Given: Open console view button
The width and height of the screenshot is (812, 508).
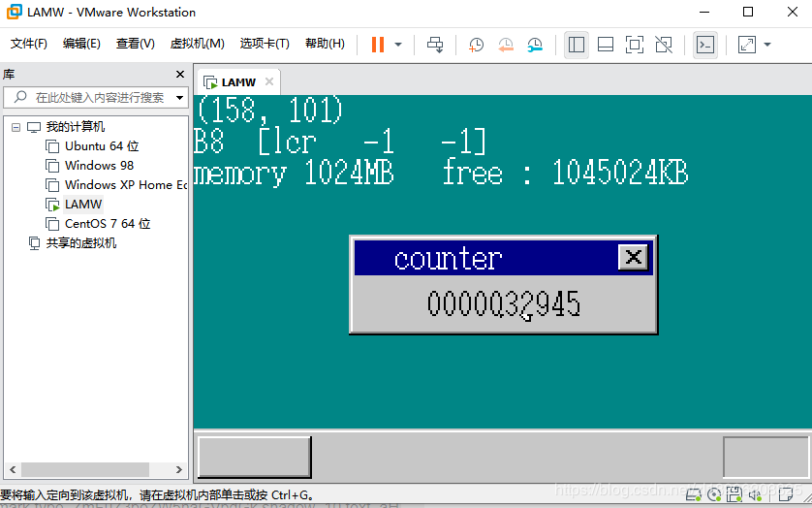Looking at the screenshot, I should (705, 45).
